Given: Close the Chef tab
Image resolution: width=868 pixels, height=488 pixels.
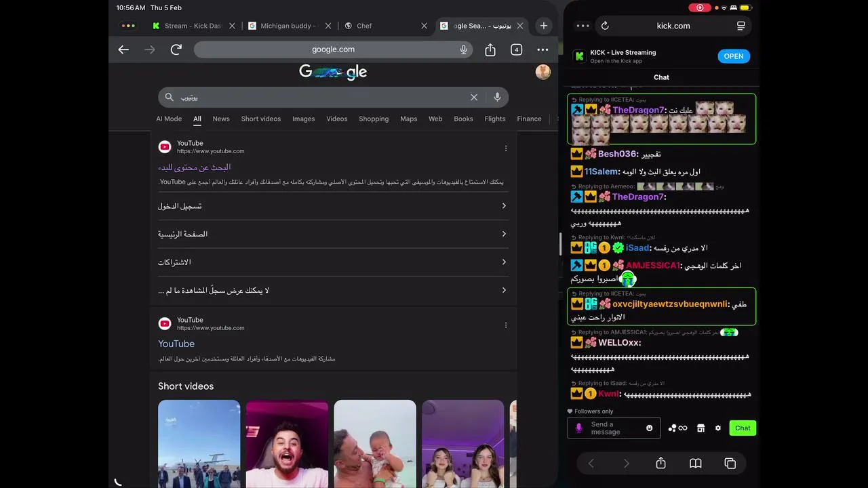Looking at the screenshot, I should click(424, 26).
